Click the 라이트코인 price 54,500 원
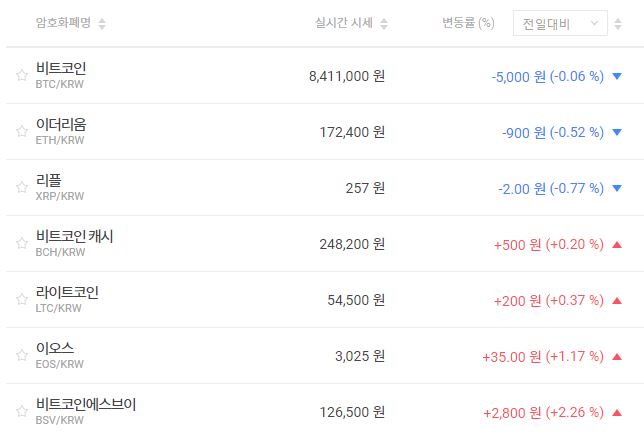 [355, 299]
